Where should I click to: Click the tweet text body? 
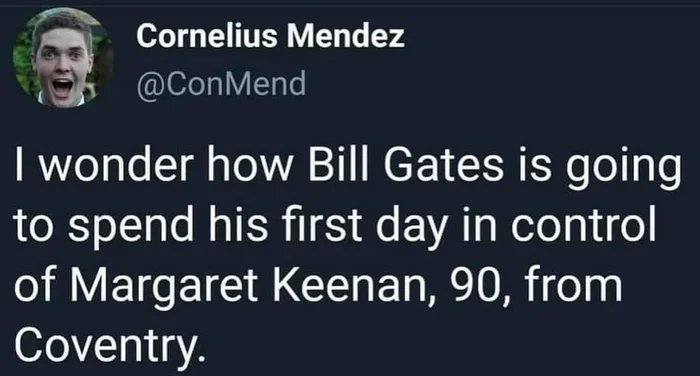click(x=348, y=255)
